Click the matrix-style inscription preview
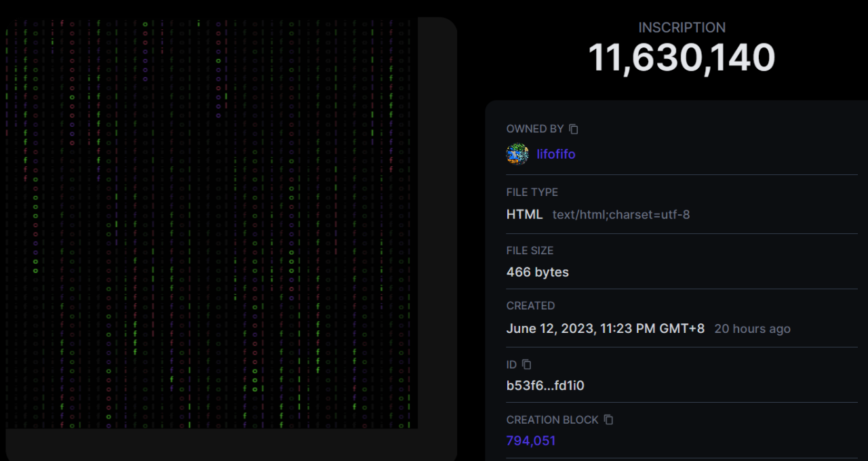Image resolution: width=868 pixels, height=461 pixels. tap(210, 224)
